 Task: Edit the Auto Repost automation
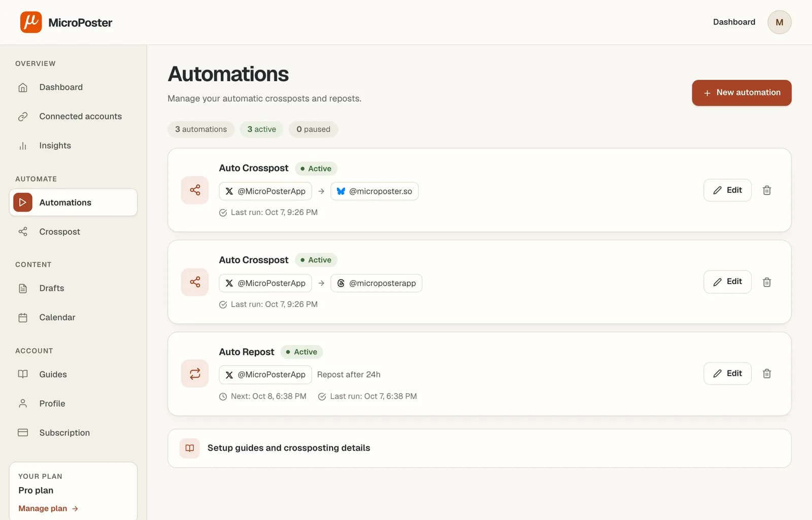point(727,373)
